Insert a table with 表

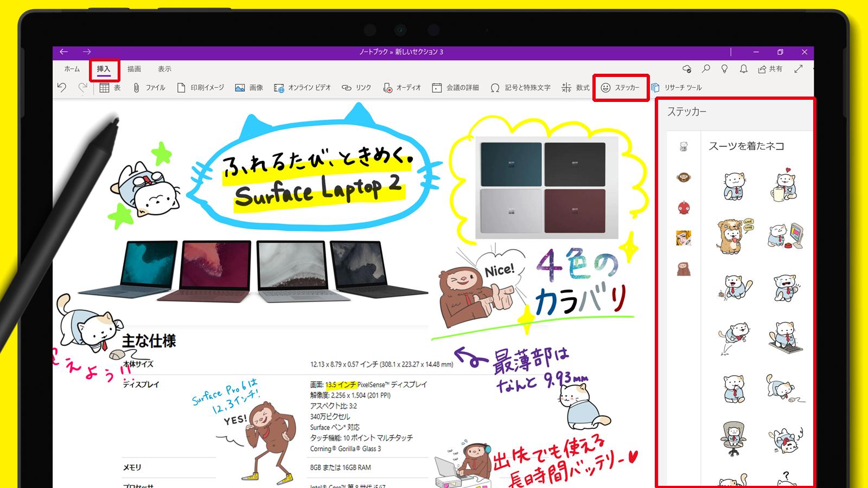click(110, 87)
